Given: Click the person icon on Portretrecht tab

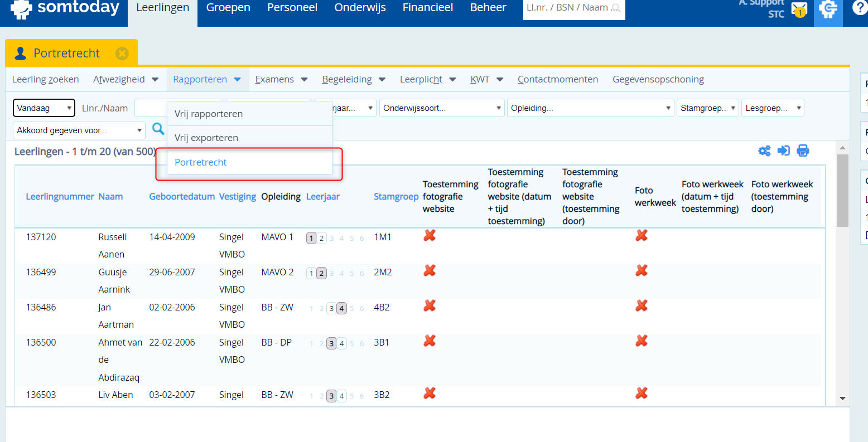Looking at the screenshot, I should 21,54.
